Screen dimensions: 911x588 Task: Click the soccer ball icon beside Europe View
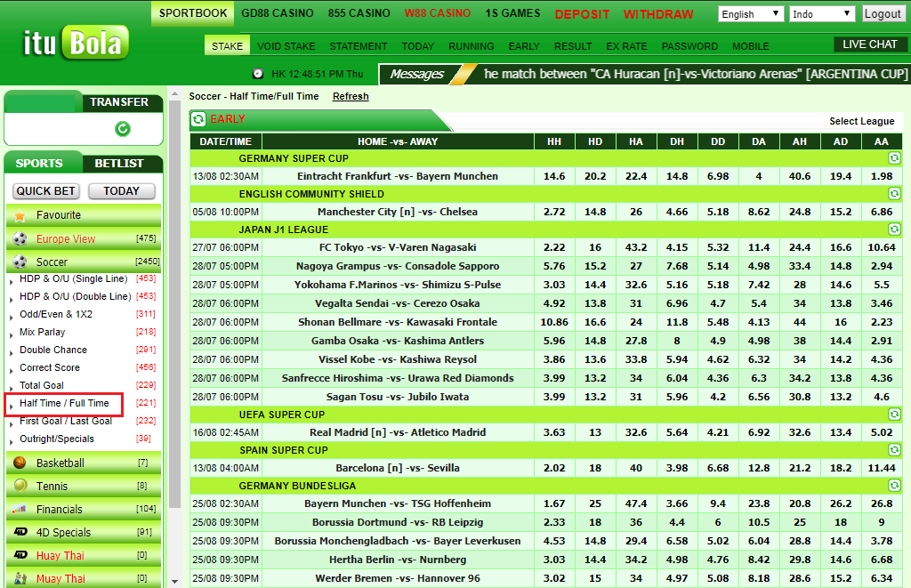click(x=20, y=238)
